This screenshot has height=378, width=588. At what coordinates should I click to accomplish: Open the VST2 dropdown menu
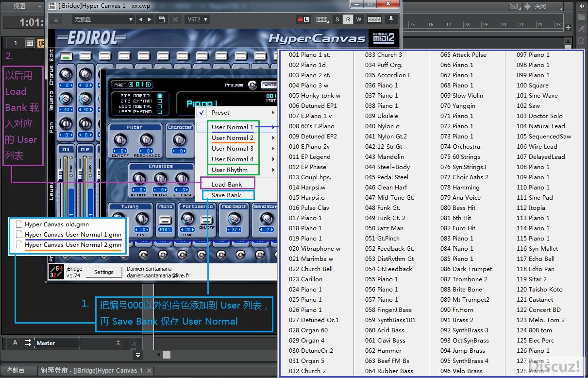(197, 19)
